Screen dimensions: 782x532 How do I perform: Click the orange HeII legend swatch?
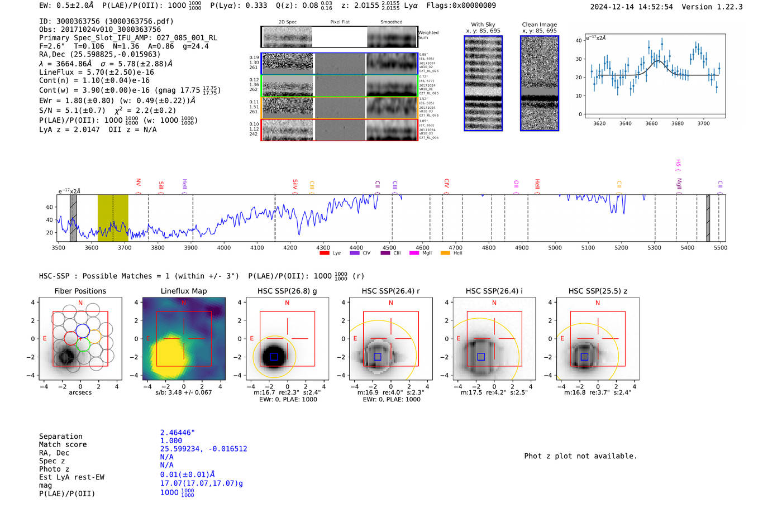point(445,253)
